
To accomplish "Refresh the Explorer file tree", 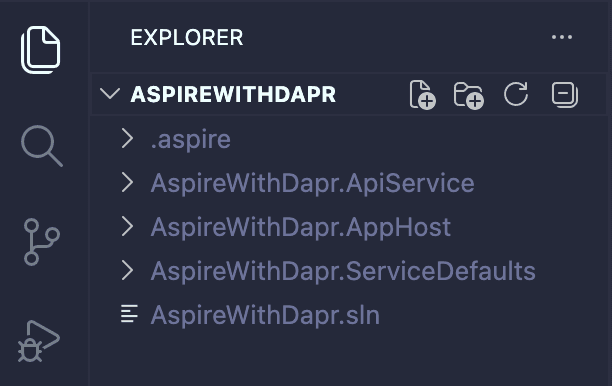I will point(516,94).
